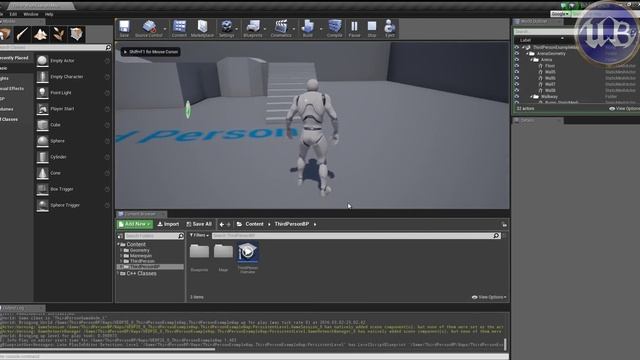Open the Window menu
Viewport: 640px width, 360px height.
tap(31, 14)
